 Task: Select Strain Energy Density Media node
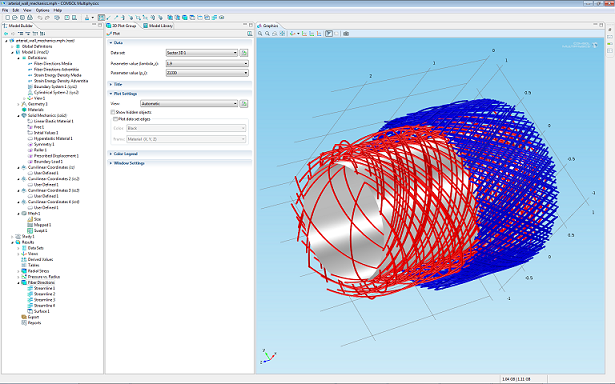tap(58, 75)
